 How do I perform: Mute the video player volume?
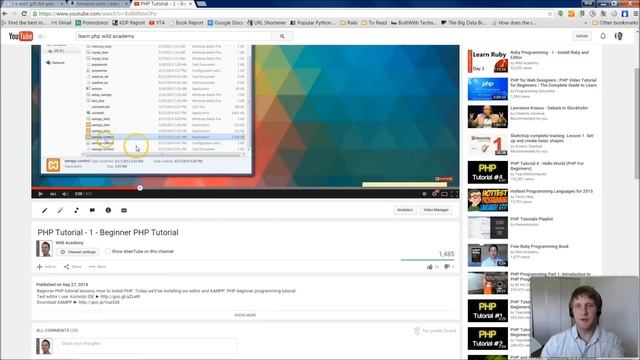coord(65,194)
